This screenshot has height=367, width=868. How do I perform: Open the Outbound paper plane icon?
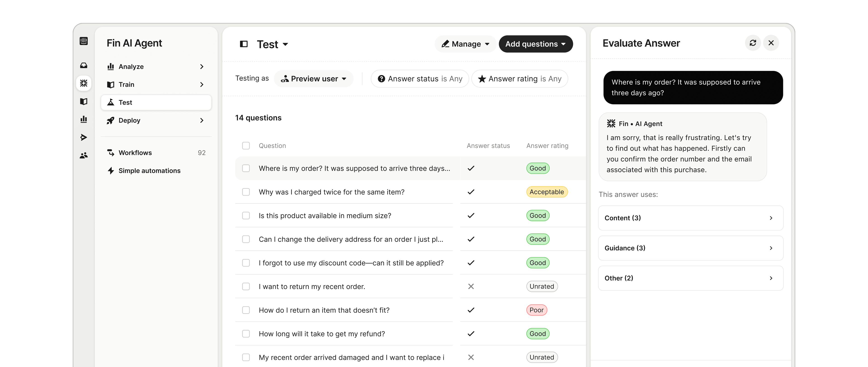[x=84, y=137]
